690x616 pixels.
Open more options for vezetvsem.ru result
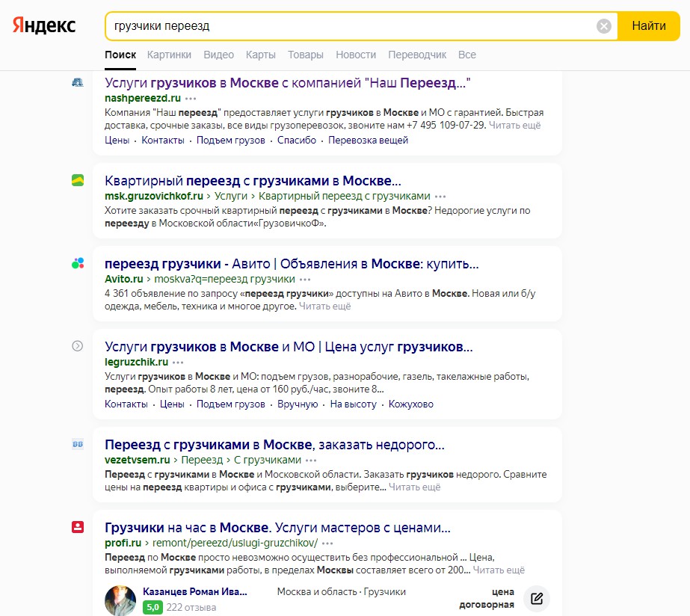pos(311,461)
